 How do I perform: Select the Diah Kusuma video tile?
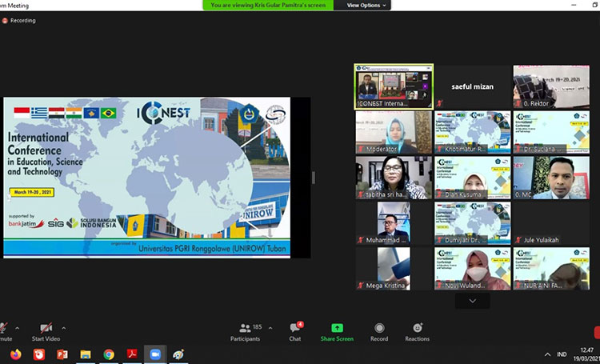(473, 178)
